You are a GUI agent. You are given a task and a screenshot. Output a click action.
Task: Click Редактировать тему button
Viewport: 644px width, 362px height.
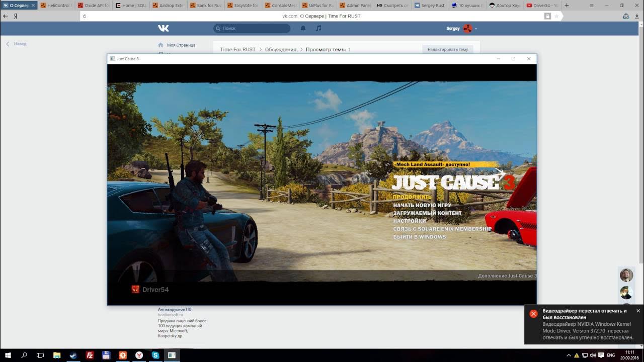(448, 49)
